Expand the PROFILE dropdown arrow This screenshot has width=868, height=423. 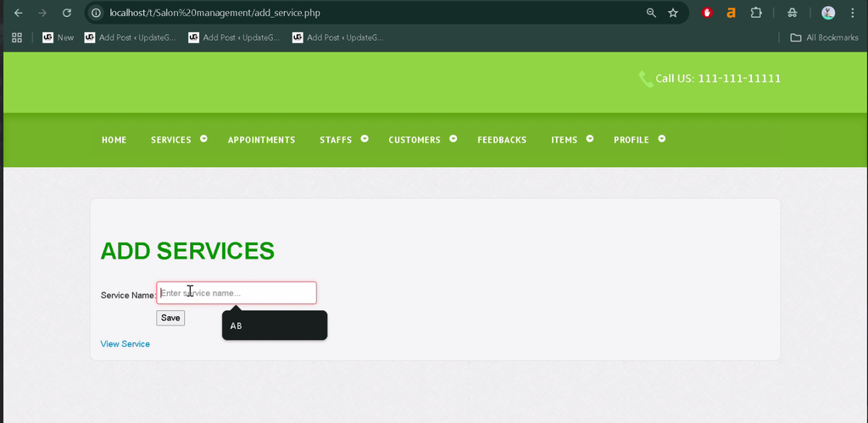(x=662, y=139)
